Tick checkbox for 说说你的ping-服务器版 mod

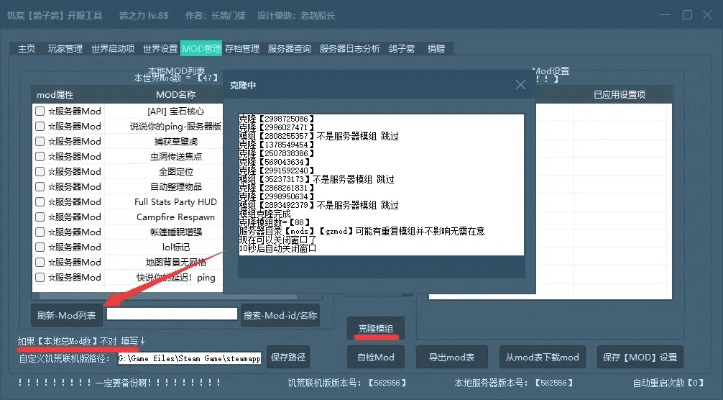tap(40, 126)
